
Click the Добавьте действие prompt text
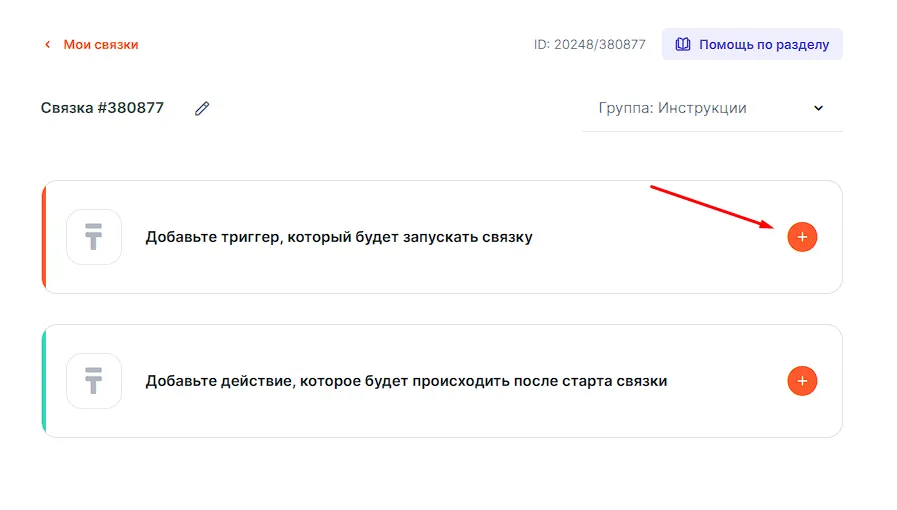[x=406, y=381]
